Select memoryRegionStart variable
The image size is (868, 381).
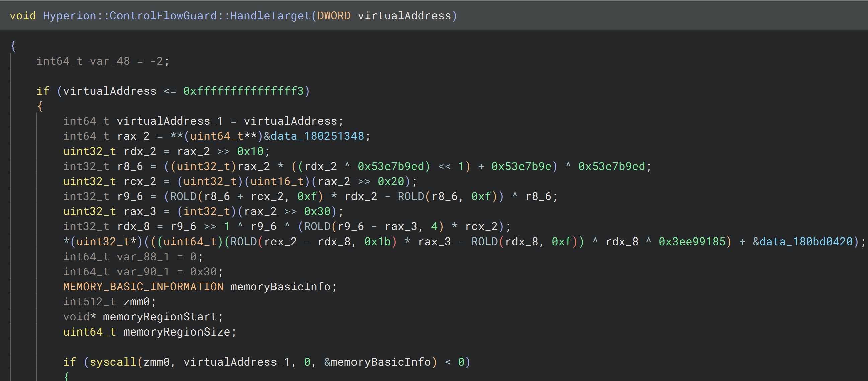click(x=160, y=317)
